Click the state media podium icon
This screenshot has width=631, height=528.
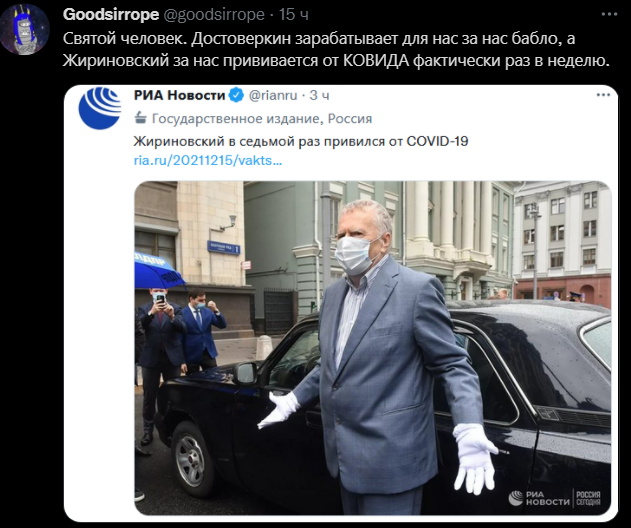coord(140,118)
